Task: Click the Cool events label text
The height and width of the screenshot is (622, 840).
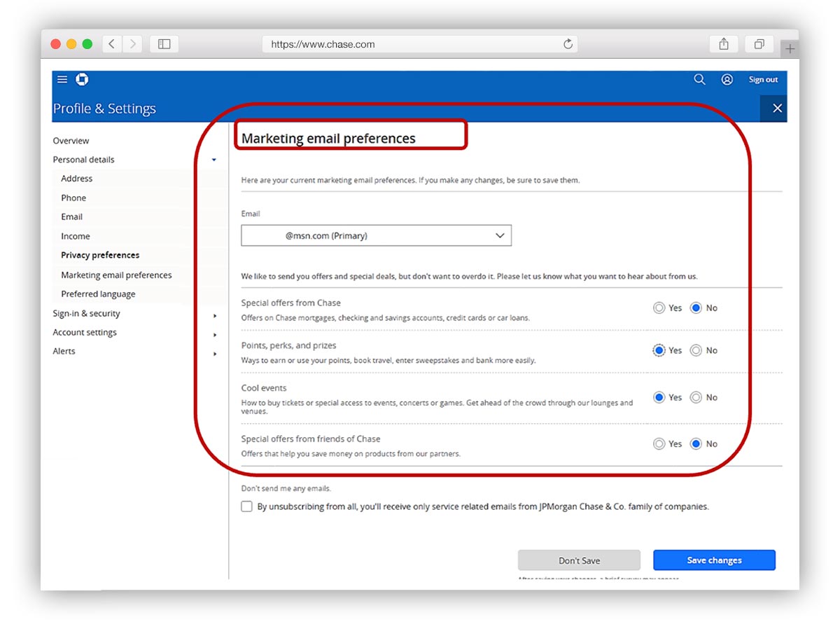Action: (x=264, y=388)
